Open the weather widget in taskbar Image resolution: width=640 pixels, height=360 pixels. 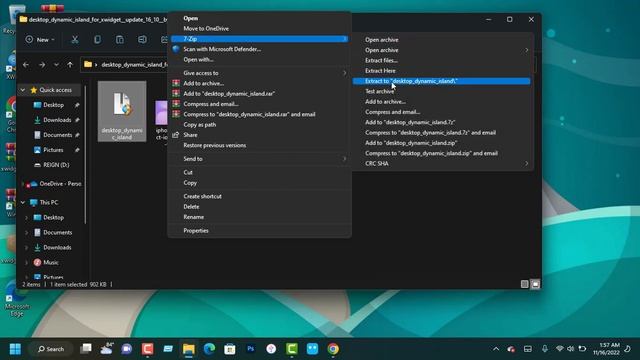click(107, 349)
